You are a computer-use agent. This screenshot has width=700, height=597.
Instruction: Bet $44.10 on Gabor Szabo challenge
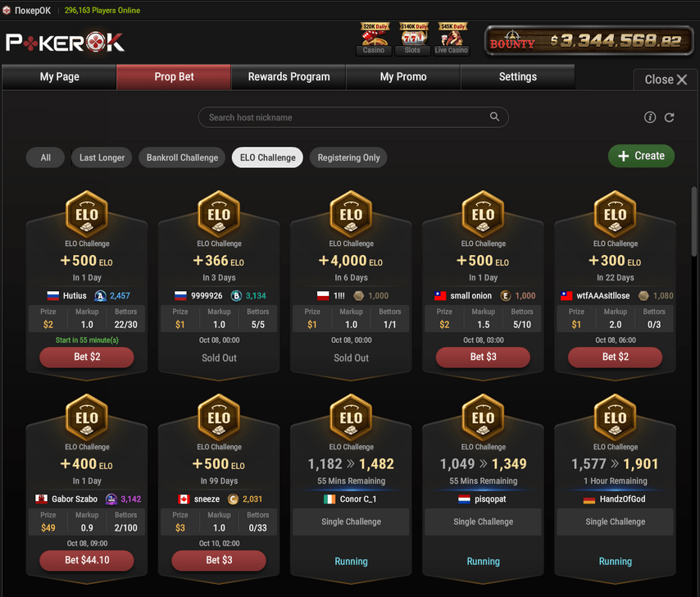(87, 560)
